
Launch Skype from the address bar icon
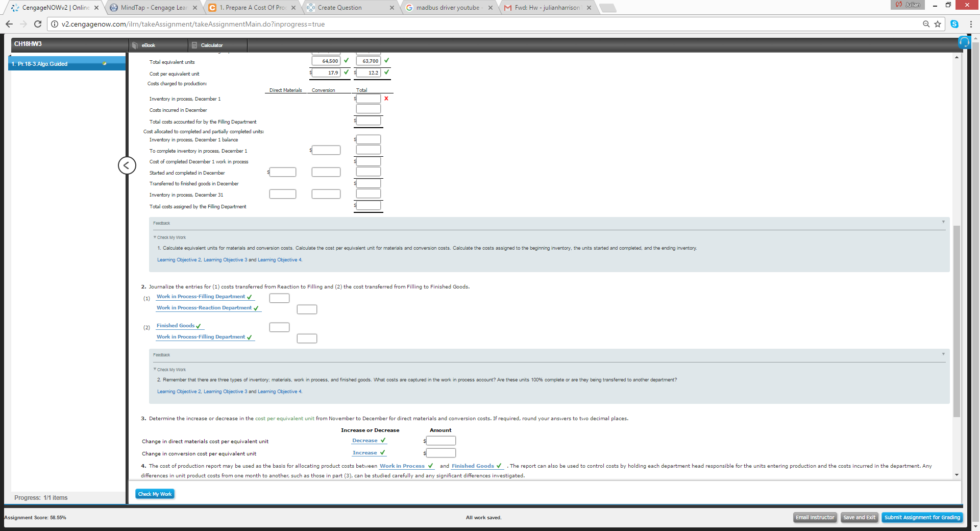pos(955,24)
